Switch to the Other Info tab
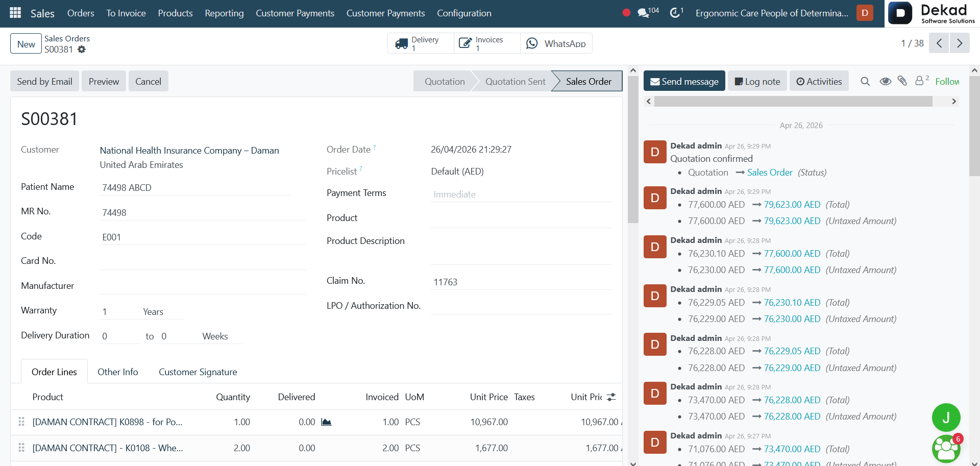 click(118, 372)
